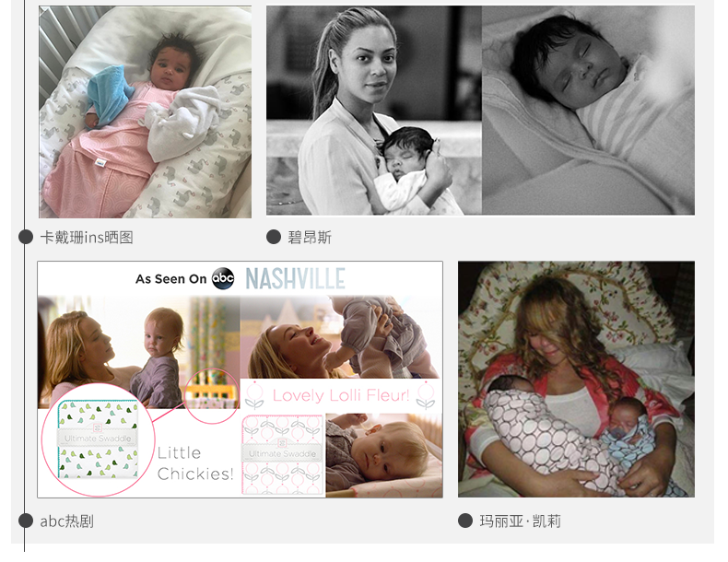Click the bullet dot beside abc热剧
Viewport: 728px width, 562px height.
click(26, 521)
